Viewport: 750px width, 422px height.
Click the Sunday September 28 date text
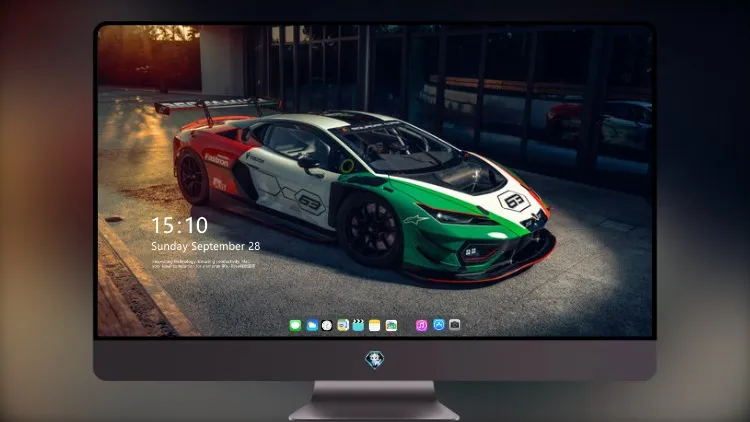(206, 246)
